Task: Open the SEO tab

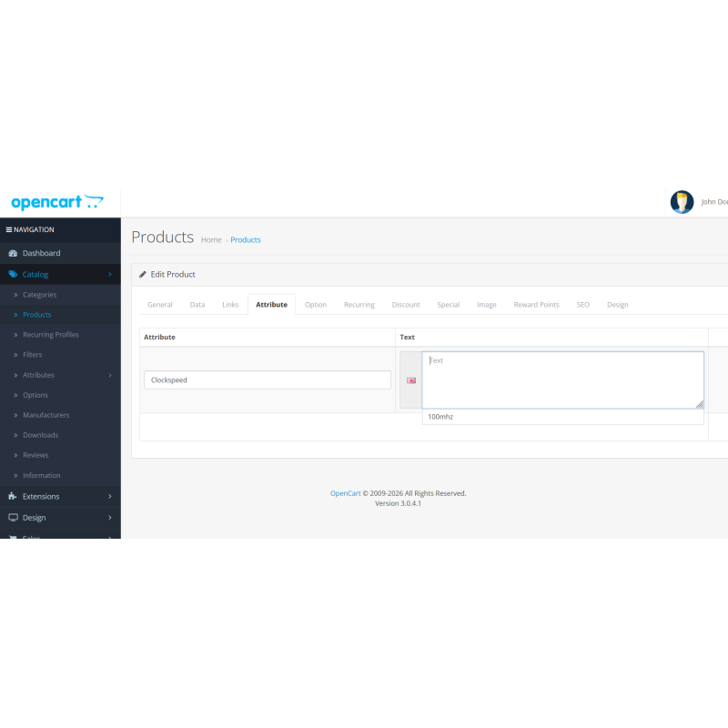Action: tap(582, 305)
